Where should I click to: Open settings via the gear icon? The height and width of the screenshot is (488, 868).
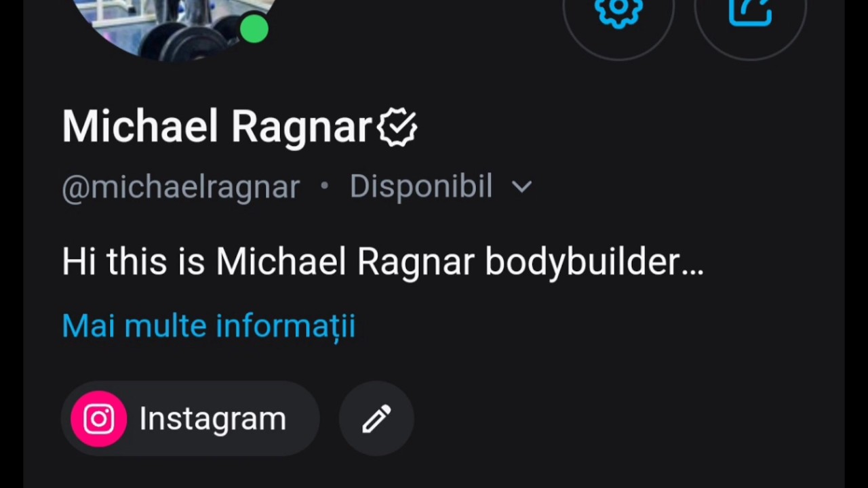tap(618, 12)
